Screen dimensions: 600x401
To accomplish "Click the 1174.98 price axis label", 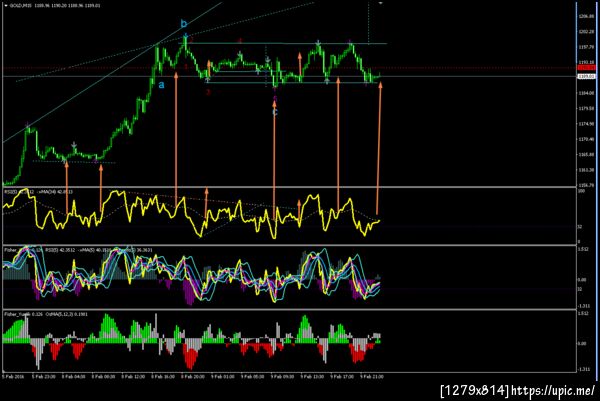I will [x=586, y=124].
